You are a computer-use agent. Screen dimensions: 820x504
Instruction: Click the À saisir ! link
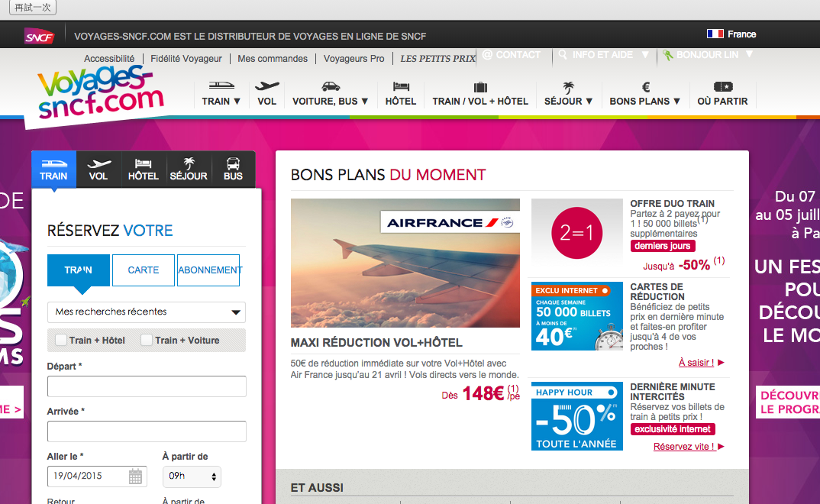[696, 363]
